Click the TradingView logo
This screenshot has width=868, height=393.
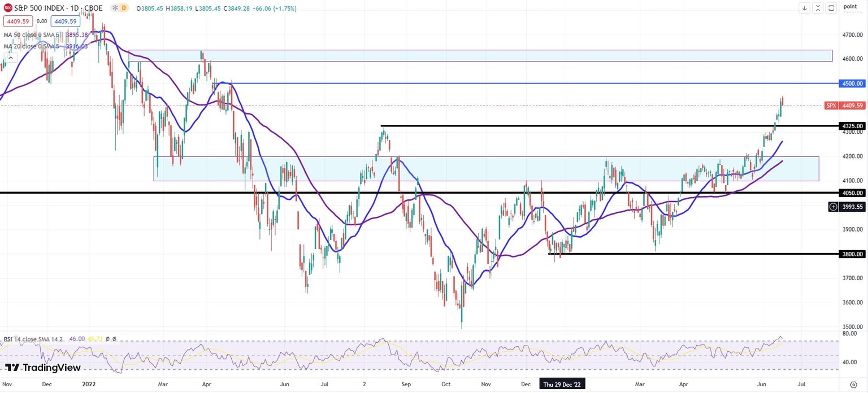point(34,368)
